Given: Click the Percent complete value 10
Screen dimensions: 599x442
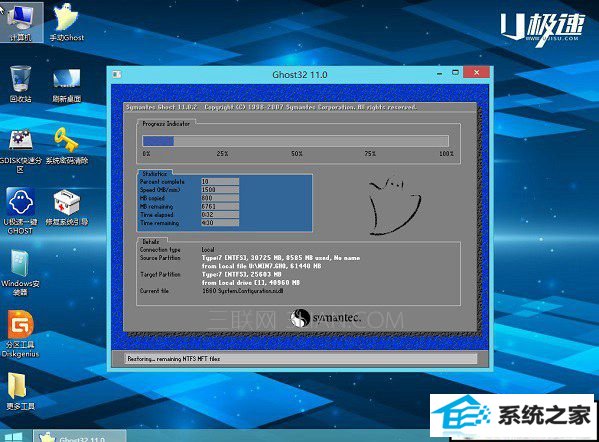Looking at the screenshot, I should click(x=220, y=181).
